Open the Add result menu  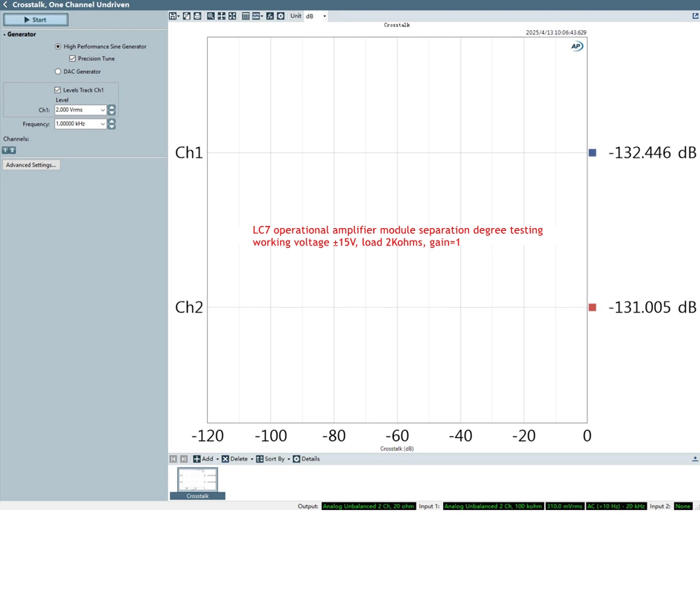click(206, 459)
